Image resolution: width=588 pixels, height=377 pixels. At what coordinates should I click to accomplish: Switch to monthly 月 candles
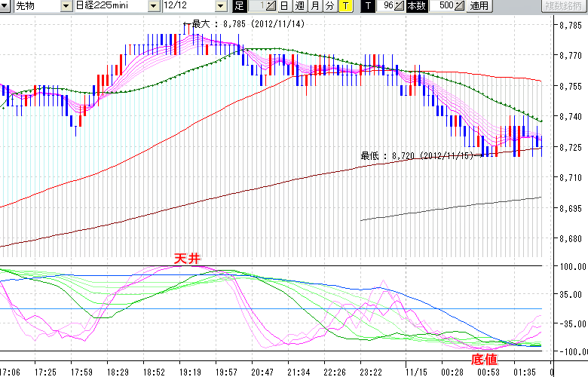click(314, 7)
